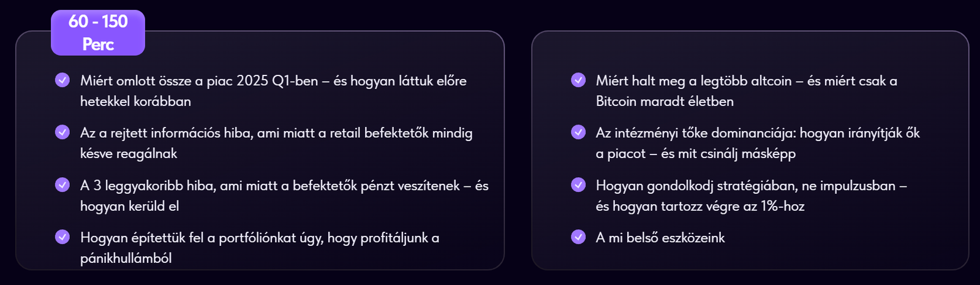Viewport: 980px width, 285px height.
Task: Click the checkmark icon beside 'A mi belső eszközeink'
Action: tap(578, 237)
